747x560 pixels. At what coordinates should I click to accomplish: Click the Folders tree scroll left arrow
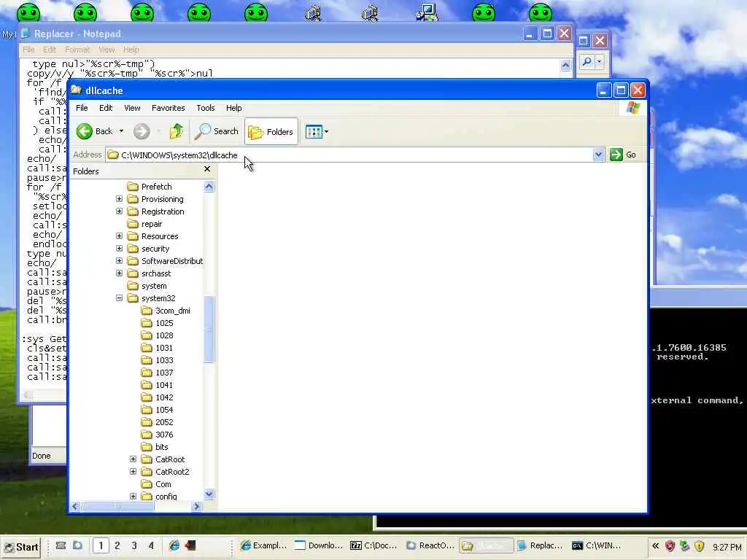click(75, 507)
